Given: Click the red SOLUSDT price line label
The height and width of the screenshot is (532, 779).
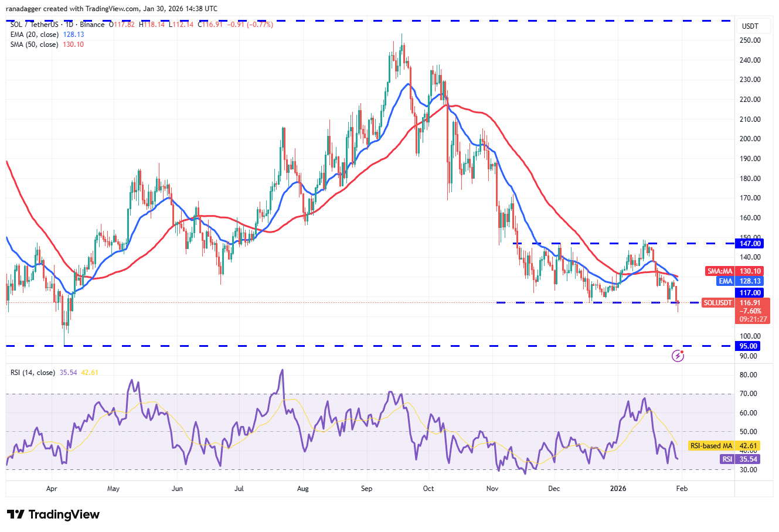Looking at the screenshot, I should pyautogui.click(x=717, y=302).
